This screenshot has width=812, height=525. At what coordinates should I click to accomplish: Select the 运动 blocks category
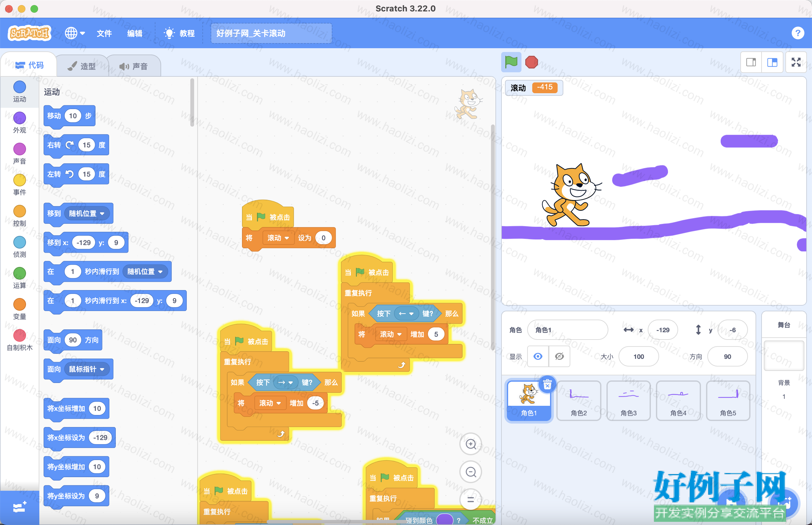(x=19, y=91)
